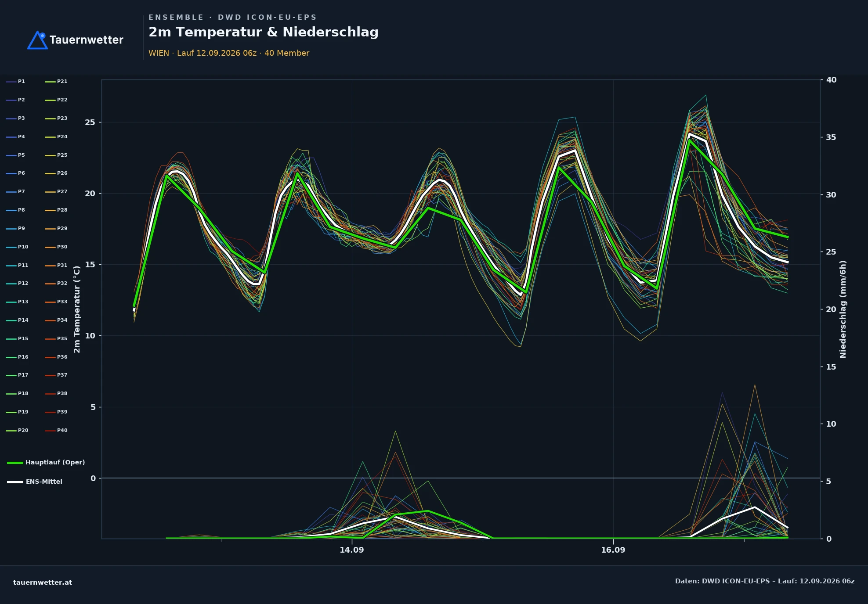Toggle the P15 member legend entry

[x=17, y=339]
